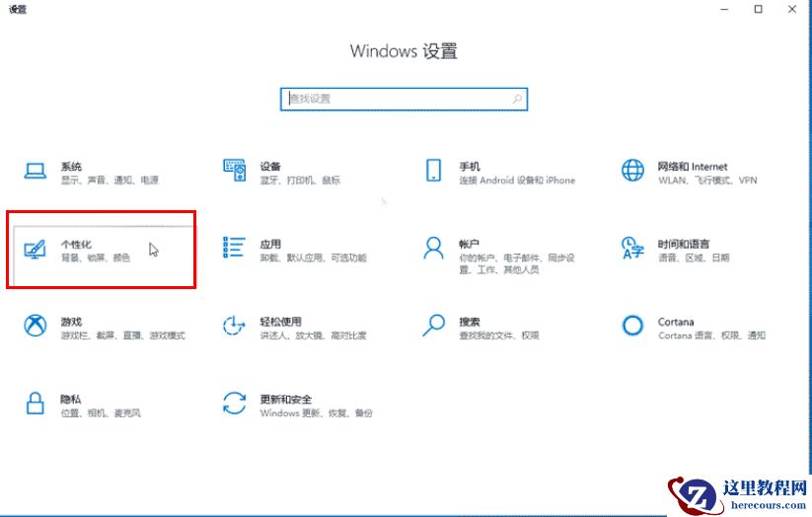Click the 游戏 title
This screenshot has width=812, height=517.
point(71,322)
